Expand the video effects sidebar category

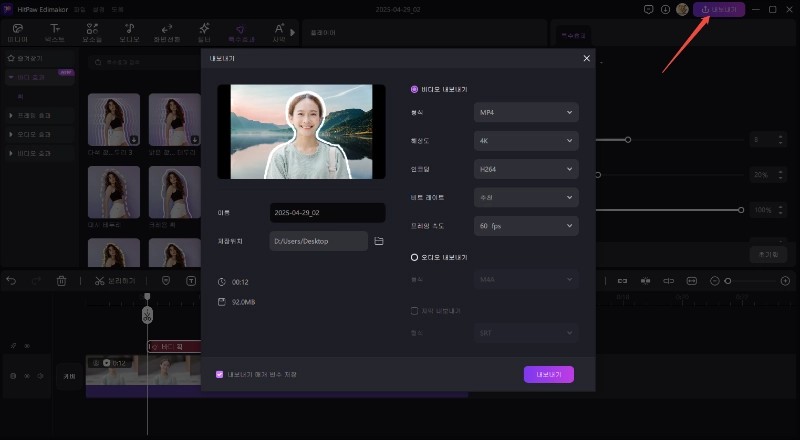[40, 153]
